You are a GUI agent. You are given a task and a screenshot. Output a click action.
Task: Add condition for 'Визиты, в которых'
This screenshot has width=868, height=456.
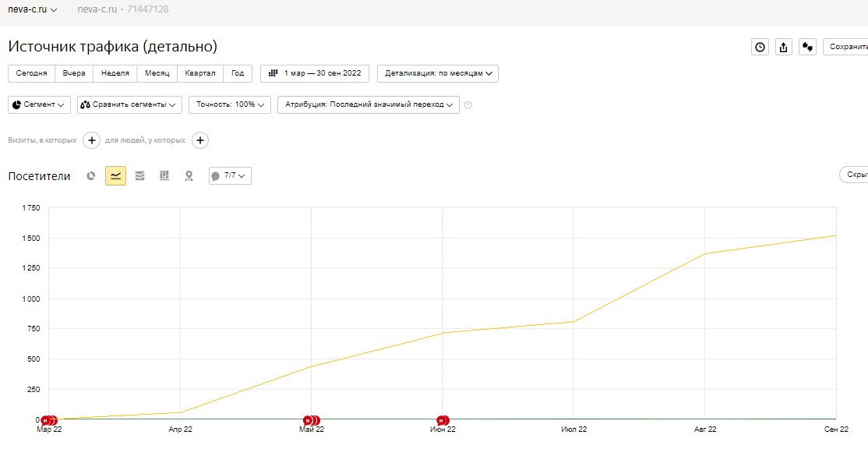coord(91,140)
